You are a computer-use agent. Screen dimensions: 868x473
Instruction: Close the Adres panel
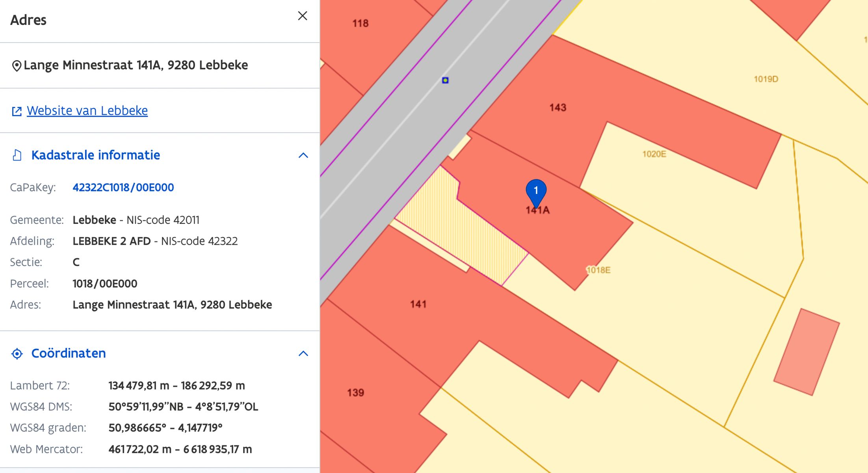pyautogui.click(x=302, y=16)
